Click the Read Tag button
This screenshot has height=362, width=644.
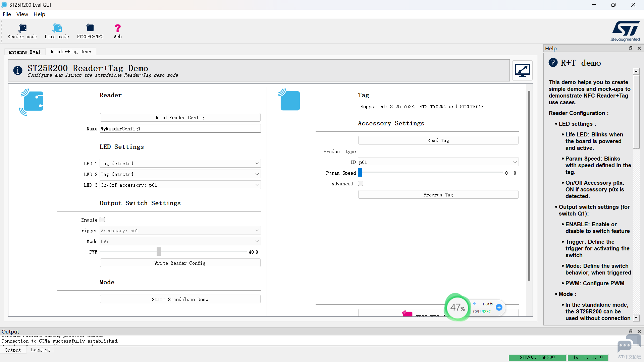click(438, 140)
